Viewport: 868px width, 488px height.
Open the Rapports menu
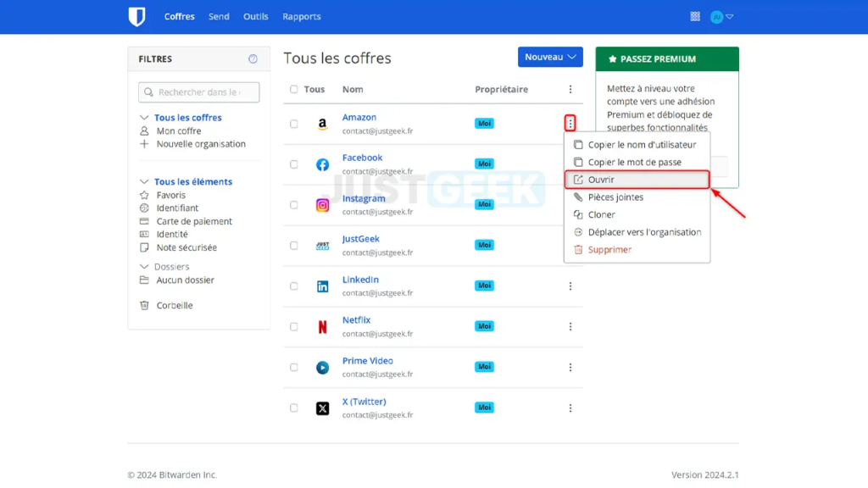[301, 16]
